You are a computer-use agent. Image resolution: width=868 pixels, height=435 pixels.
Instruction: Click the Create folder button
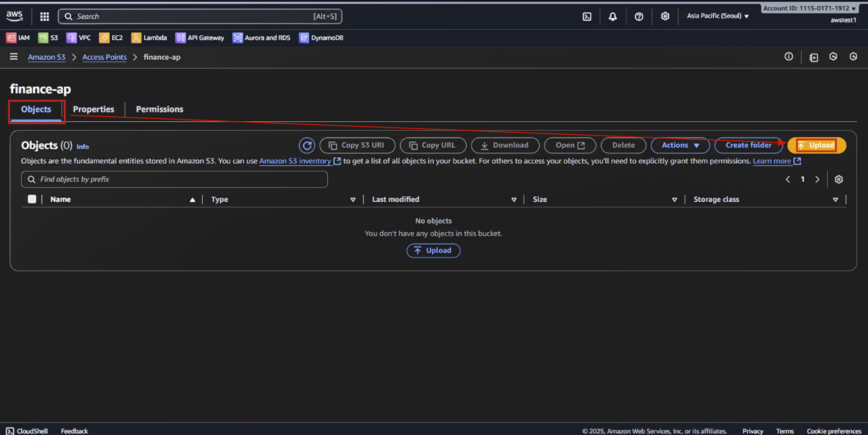[x=748, y=145]
